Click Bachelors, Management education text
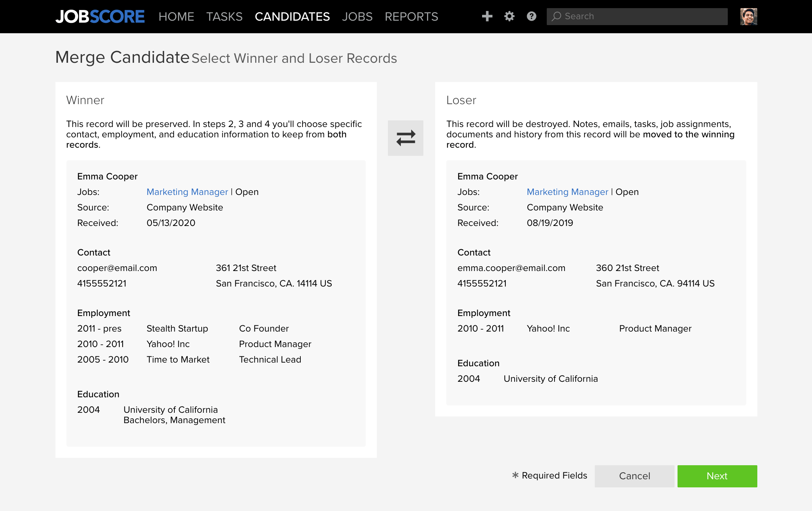 pos(174,420)
